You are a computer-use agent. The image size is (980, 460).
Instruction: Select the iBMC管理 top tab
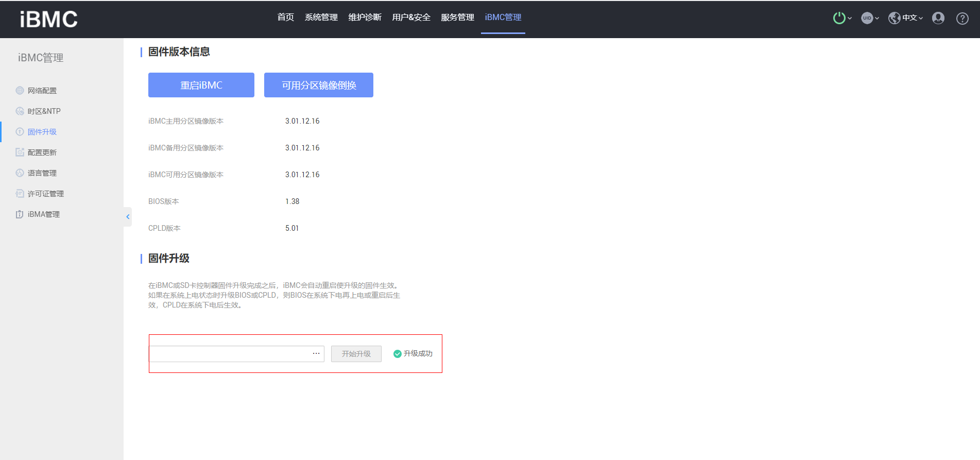tap(503, 18)
